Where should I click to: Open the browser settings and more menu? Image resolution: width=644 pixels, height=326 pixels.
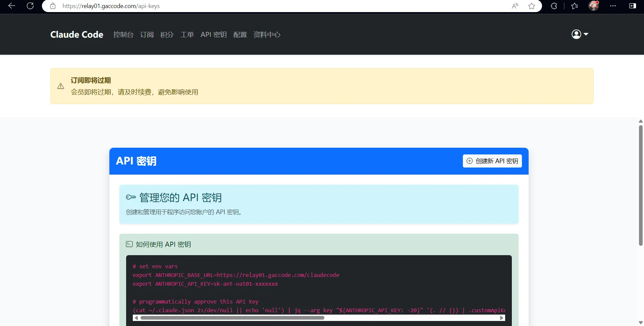pos(613,6)
